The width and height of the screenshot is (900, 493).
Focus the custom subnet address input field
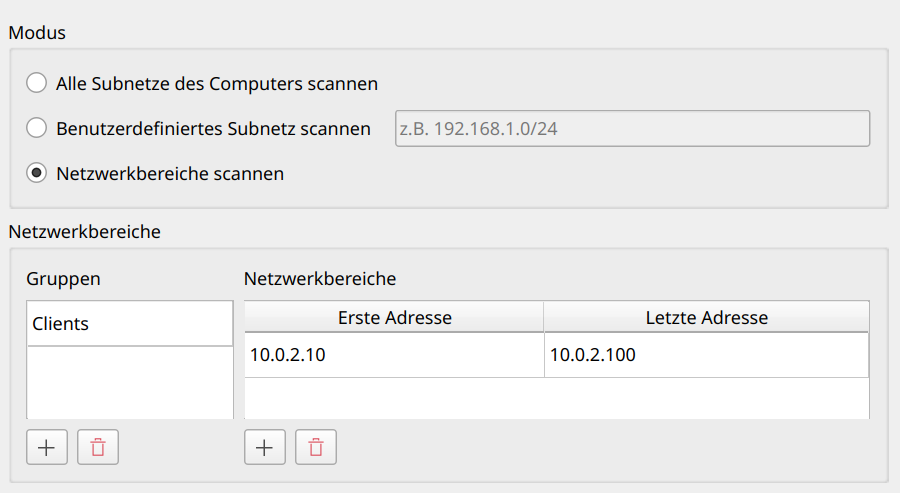click(x=632, y=128)
